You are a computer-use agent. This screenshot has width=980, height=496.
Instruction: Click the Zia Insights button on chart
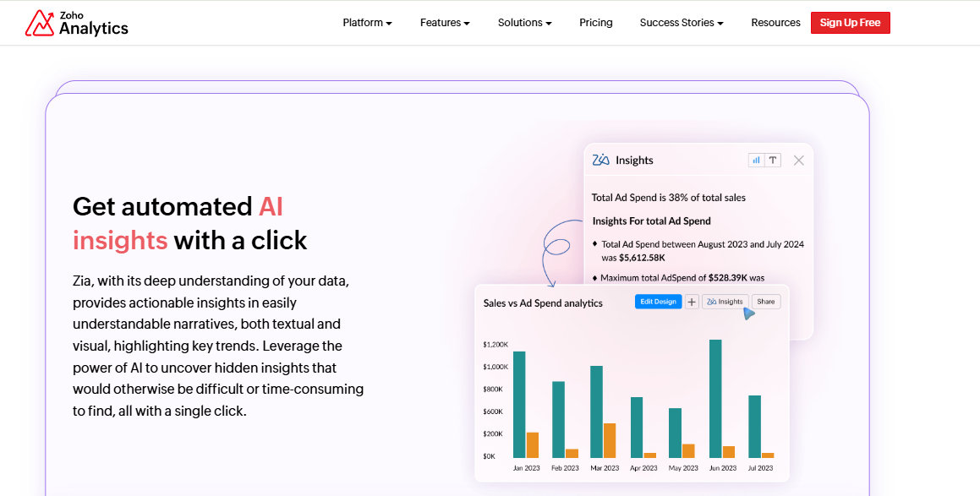pyautogui.click(x=725, y=302)
